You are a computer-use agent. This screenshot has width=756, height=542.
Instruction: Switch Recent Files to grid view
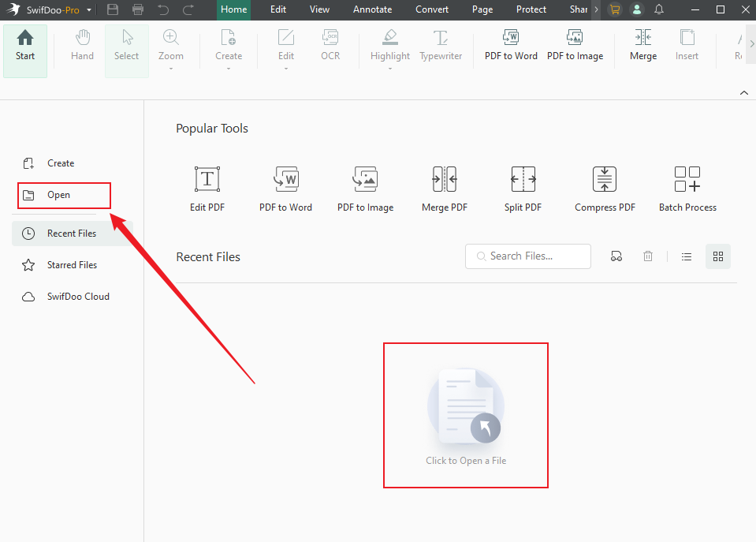717,256
